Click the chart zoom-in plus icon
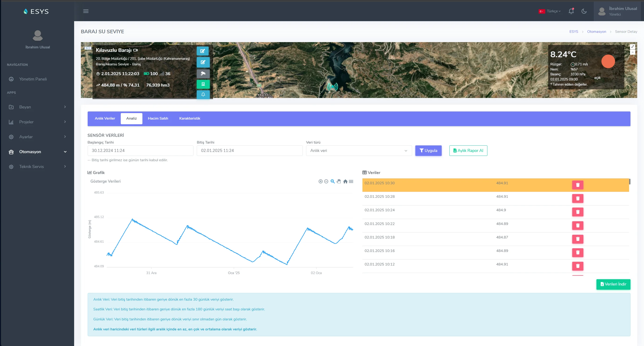Viewport: 644px width, 346px height. (320, 181)
